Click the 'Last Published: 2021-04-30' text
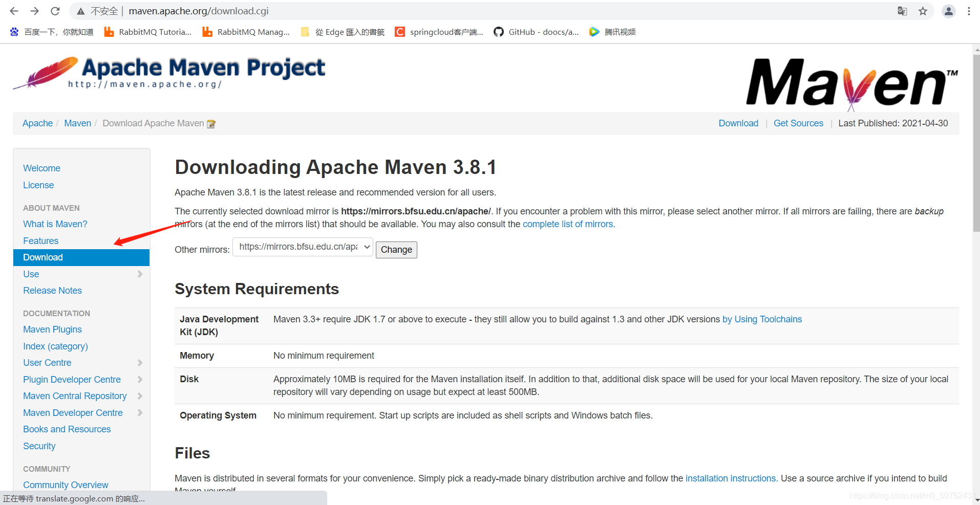980x505 pixels. [x=893, y=123]
